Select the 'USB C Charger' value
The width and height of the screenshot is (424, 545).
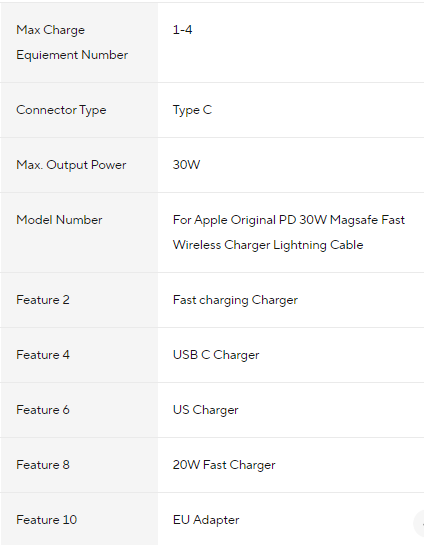pos(216,355)
